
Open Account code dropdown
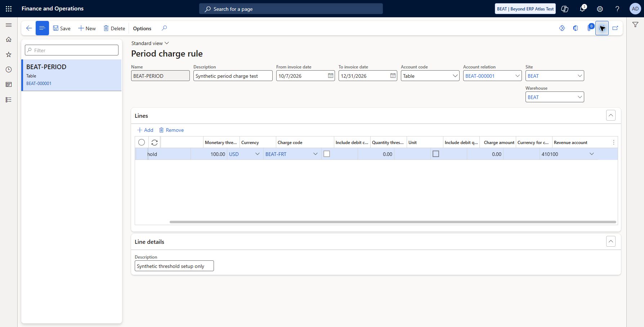click(455, 76)
